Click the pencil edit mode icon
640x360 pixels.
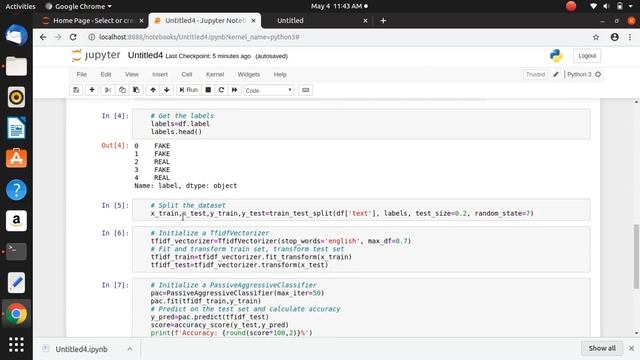point(556,74)
